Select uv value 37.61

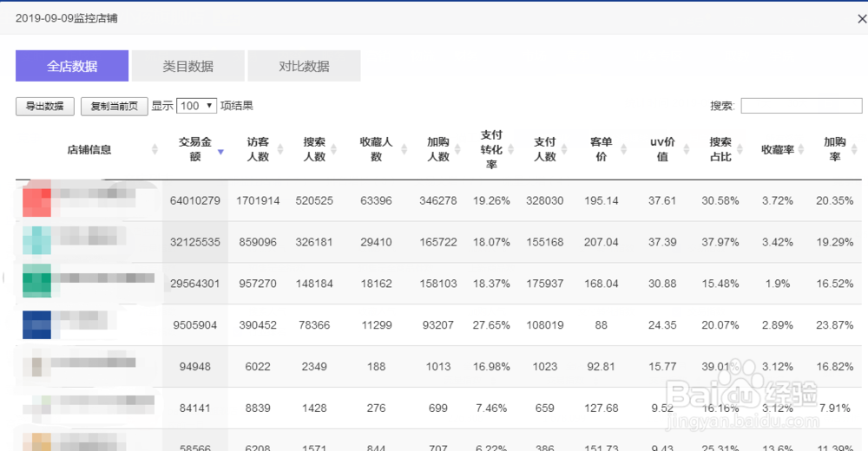coord(662,201)
